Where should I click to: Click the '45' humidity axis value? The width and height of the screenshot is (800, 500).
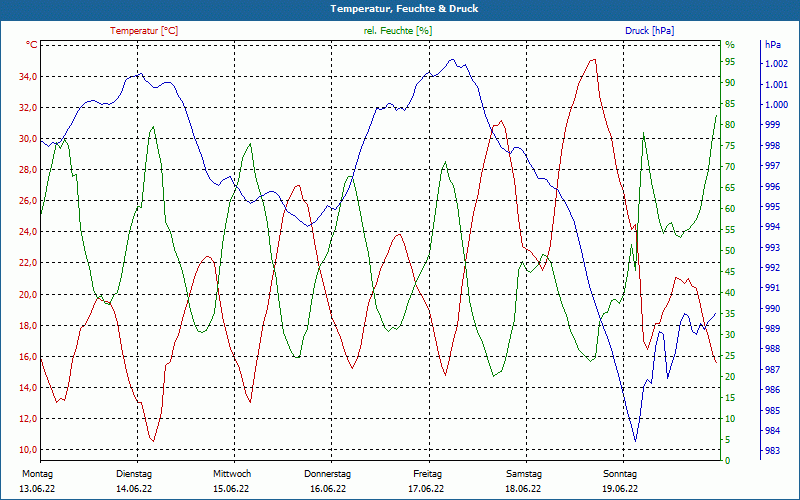point(730,272)
